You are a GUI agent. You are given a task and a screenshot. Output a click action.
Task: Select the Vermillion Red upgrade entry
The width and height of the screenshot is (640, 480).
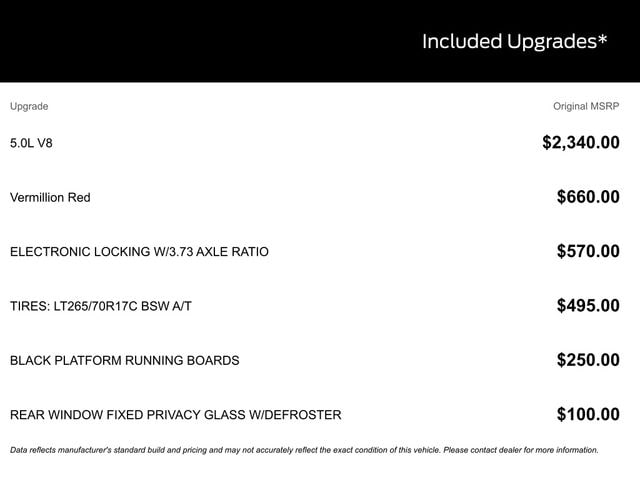click(50, 198)
